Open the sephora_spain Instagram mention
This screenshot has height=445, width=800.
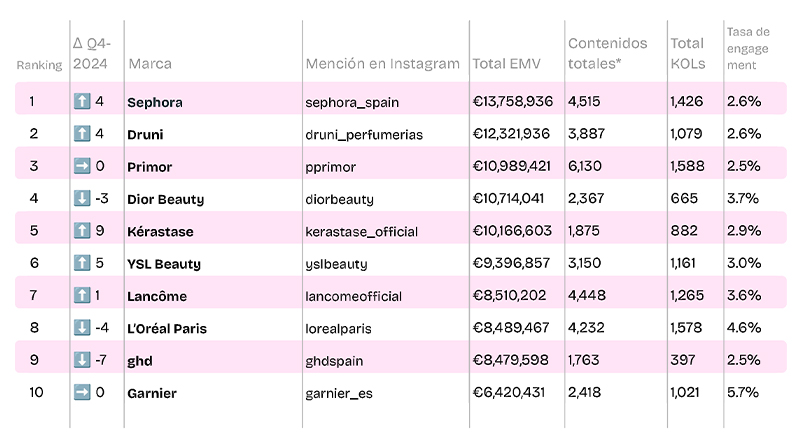tap(351, 102)
